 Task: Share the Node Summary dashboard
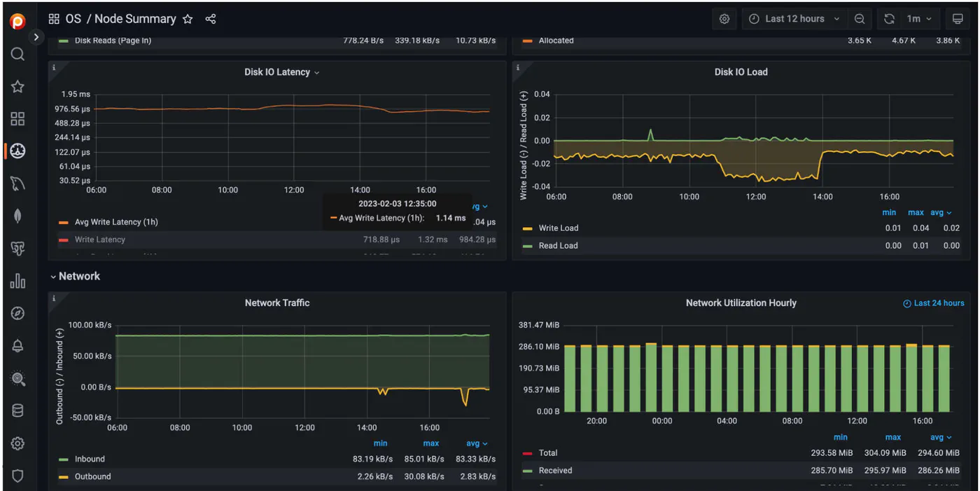211,19
